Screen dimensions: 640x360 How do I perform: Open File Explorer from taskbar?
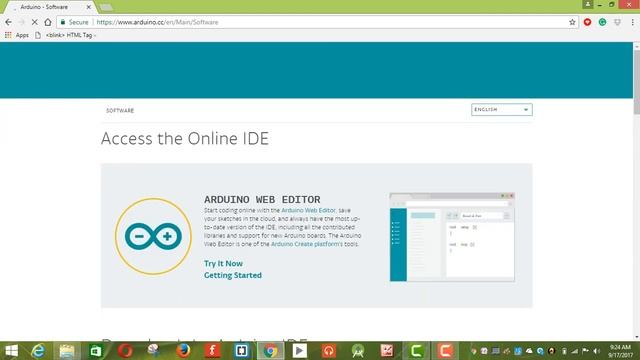click(67, 351)
